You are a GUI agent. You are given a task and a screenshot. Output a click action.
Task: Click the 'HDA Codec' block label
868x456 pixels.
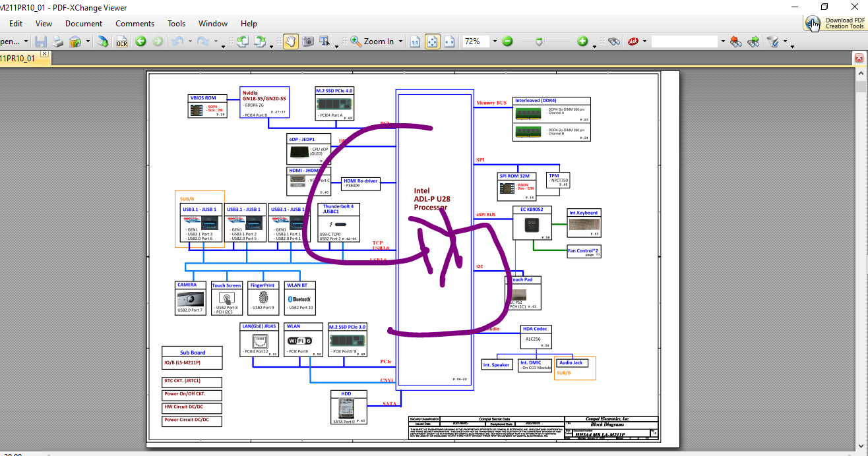(x=535, y=329)
